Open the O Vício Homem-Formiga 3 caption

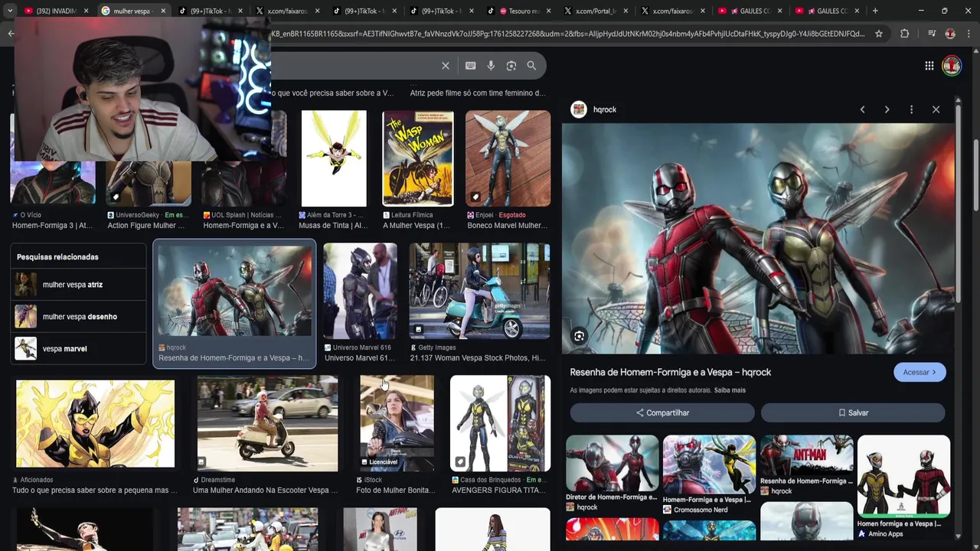point(53,226)
